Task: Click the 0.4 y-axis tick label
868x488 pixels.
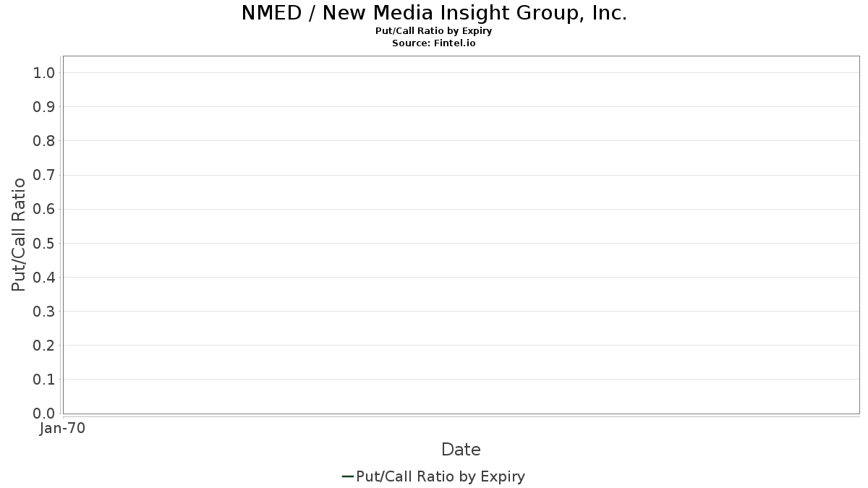Action: tap(44, 278)
